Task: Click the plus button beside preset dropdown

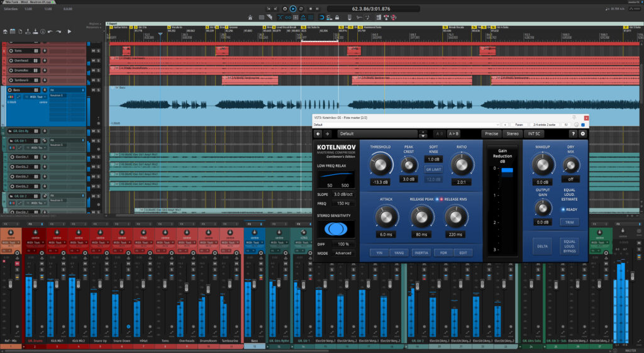Action: [x=505, y=125]
